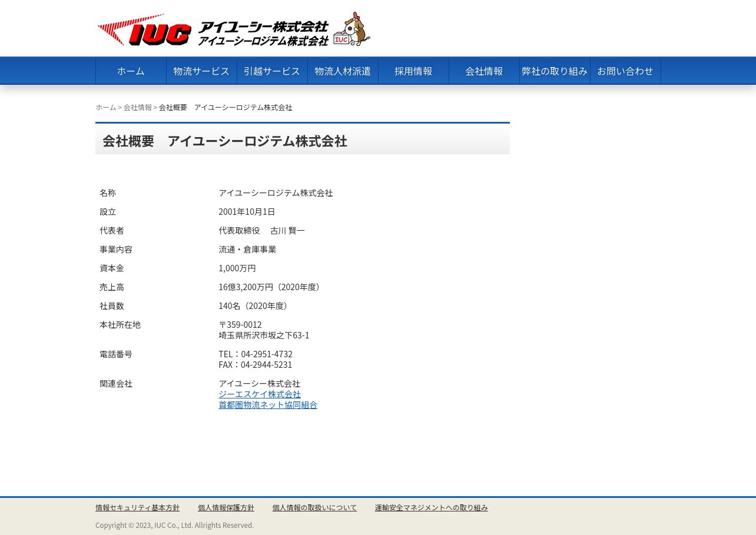Click the 本社所在地 row label
Viewport: 756px width, 535px height.
(120, 325)
